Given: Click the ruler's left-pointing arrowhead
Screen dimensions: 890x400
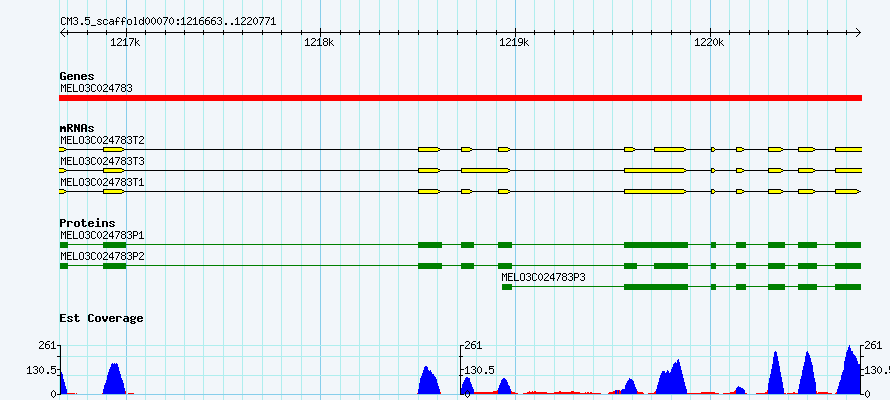Looking at the screenshot, I should (63, 32).
